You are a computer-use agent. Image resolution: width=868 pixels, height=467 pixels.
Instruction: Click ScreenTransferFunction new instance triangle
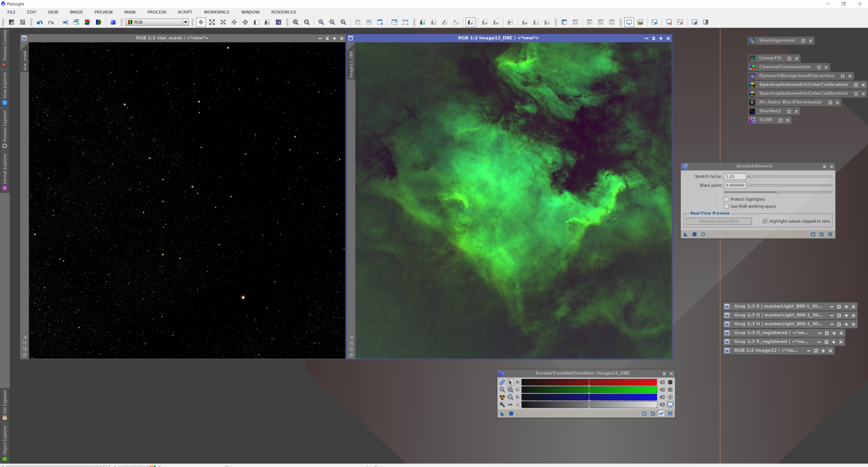502,413
